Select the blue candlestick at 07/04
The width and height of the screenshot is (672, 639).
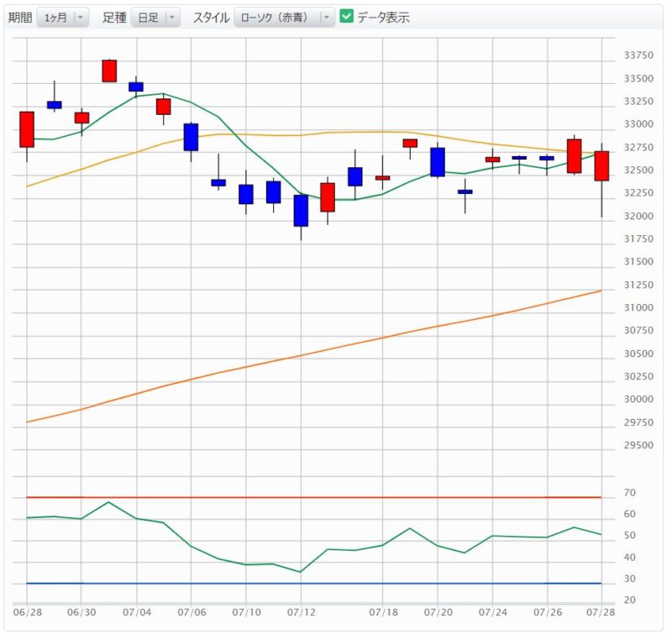click(x=136, y=86)
